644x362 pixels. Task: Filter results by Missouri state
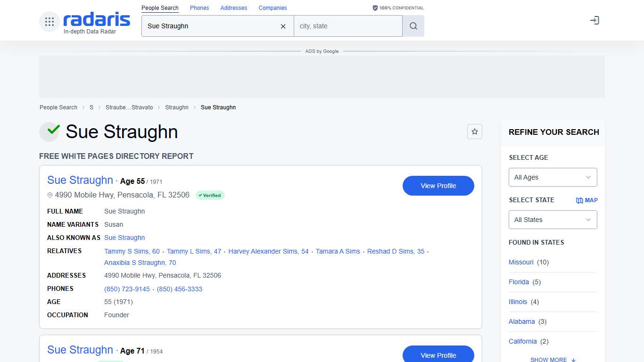pyautogui.click(x=521, y=262)
